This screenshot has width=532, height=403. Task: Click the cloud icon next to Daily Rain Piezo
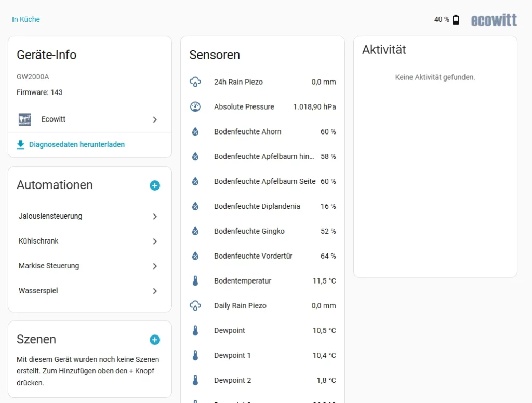[x=195, y=306]
